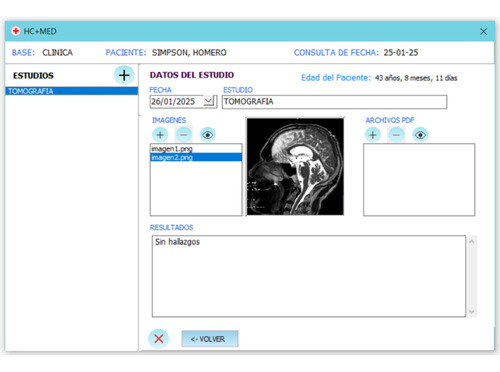The height and width of the screenshot is (372, 500).
Task: Click the FECHA date field value
Action: point(173,101)
